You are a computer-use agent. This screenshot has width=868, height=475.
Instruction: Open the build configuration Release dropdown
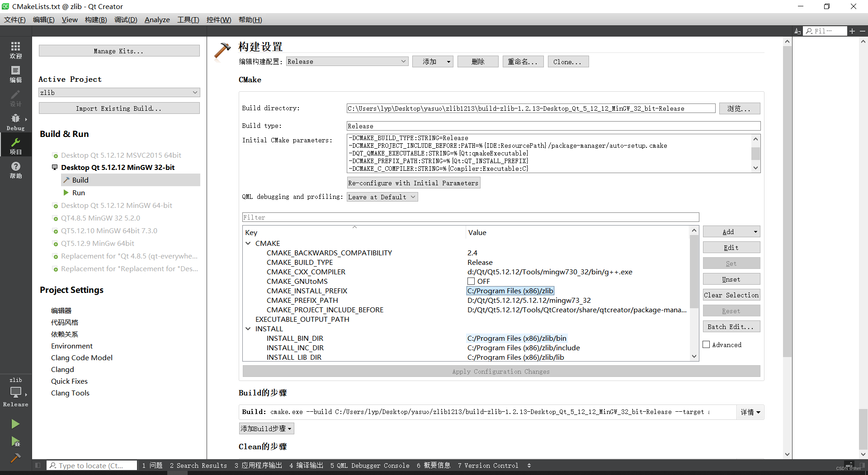347,61
